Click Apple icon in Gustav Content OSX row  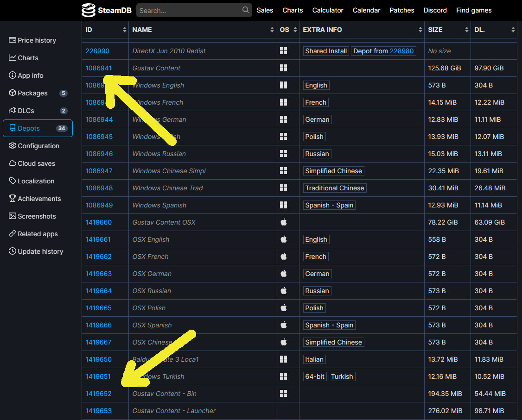click(x=283, y=222)
